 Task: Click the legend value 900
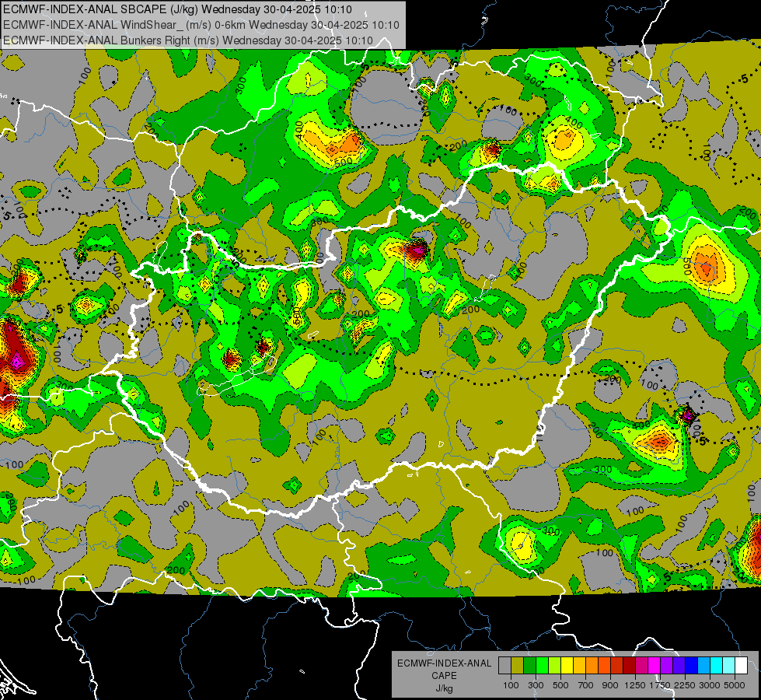pos(610,685)
